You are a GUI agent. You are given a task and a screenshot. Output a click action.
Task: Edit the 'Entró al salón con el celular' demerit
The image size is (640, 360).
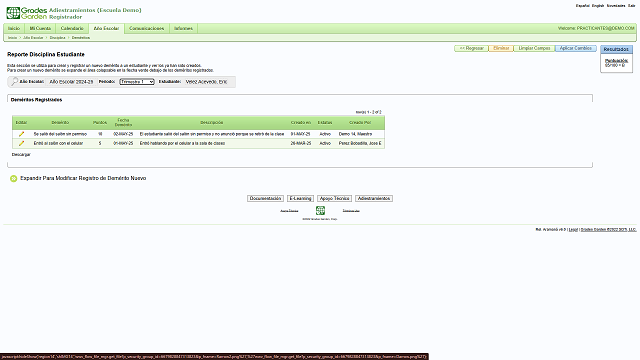(x=21, y=143)
